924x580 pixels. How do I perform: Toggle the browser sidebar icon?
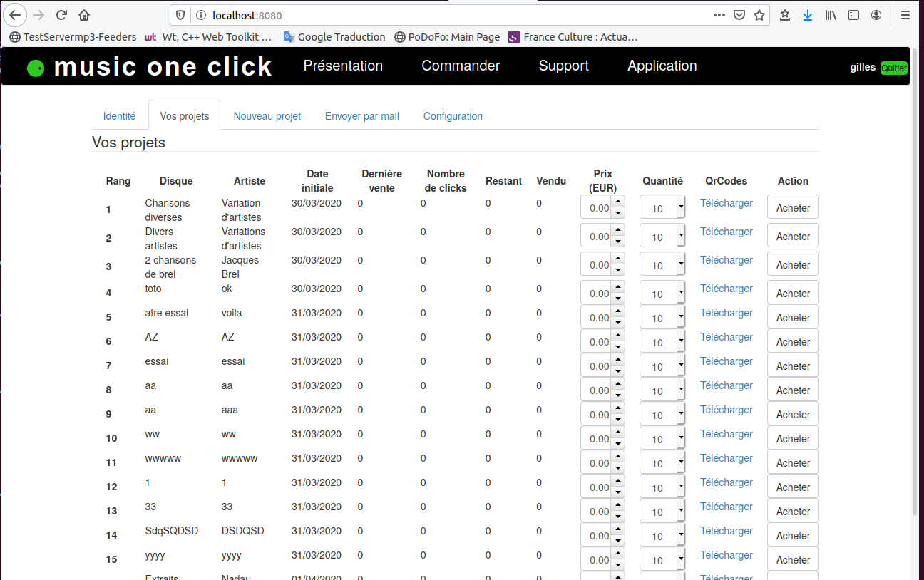click(x=853, y=15)
